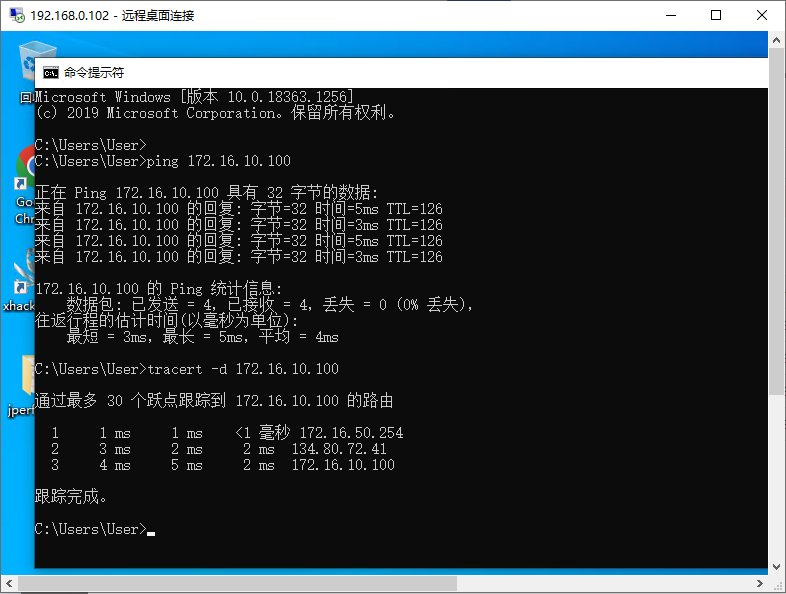Click the vertical scrollbar down arrow
Image resolution: width=786 pixels, height=594 pixels.
[776, 567]
